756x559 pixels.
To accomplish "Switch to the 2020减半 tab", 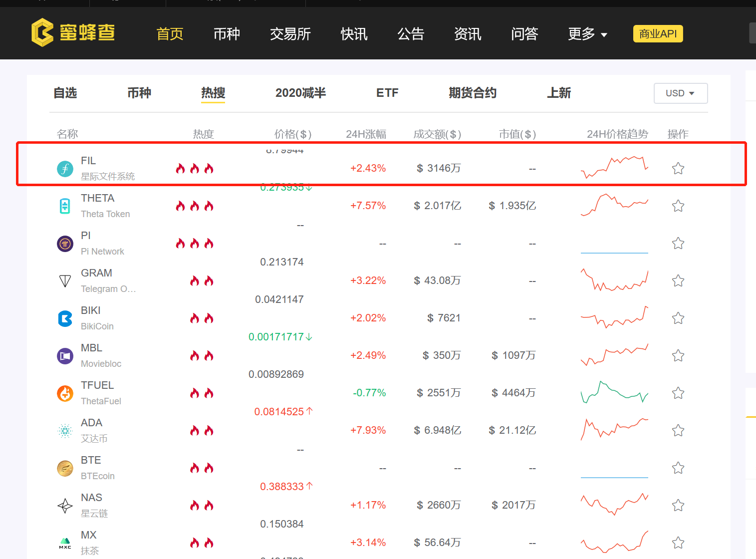I will coord(300,93).
